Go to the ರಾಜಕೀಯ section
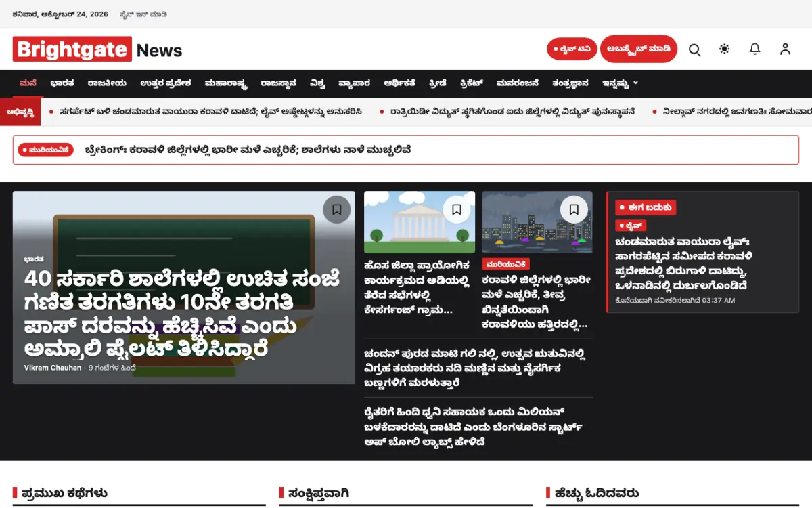 [x=107, y=83]
